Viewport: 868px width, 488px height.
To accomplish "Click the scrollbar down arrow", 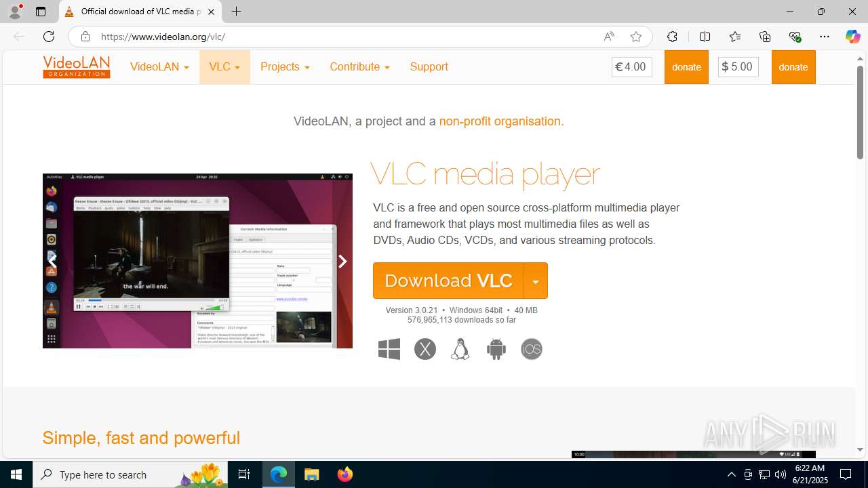I will tap(860, 450).
